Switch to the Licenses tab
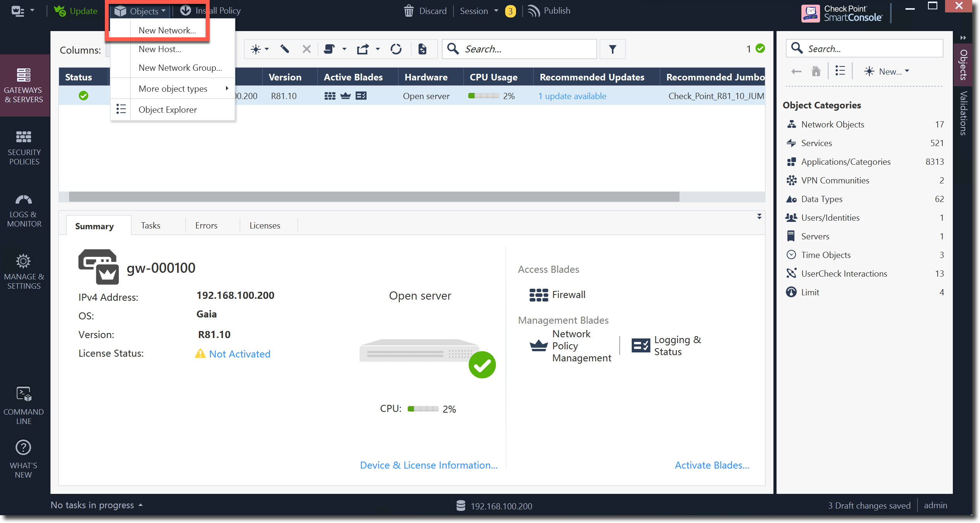This screenshot has width=980, height=523. point(264,225)
